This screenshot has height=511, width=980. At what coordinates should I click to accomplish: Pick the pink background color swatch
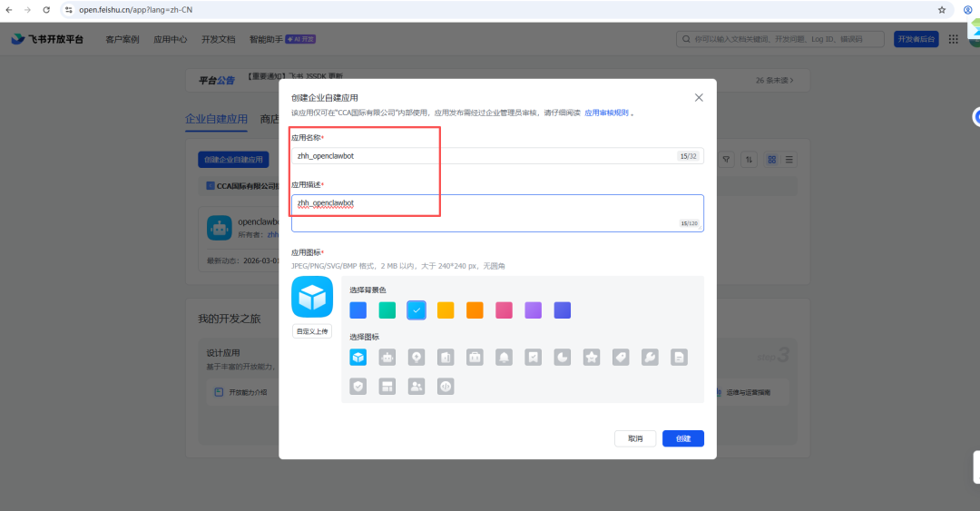point(504,310)
